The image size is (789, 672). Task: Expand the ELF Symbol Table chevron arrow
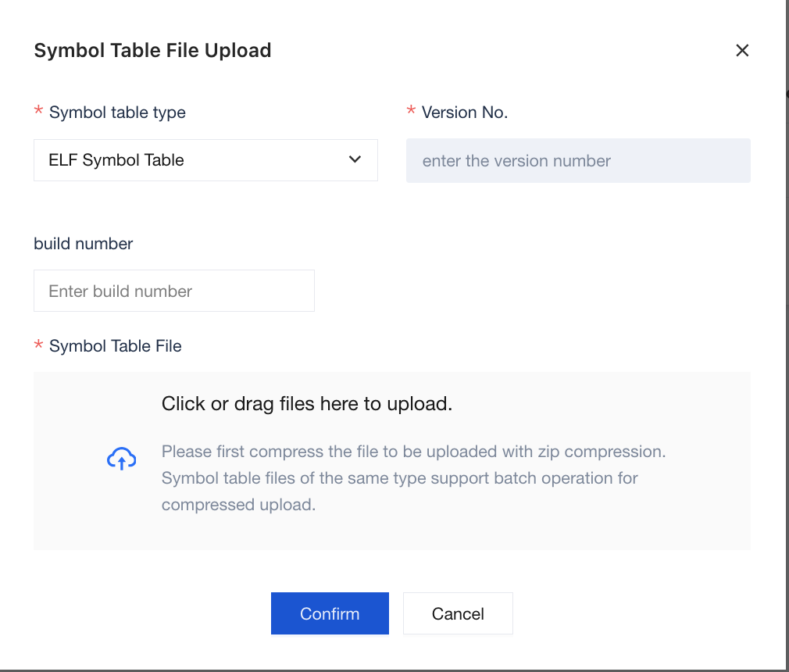tap(355, 159)
